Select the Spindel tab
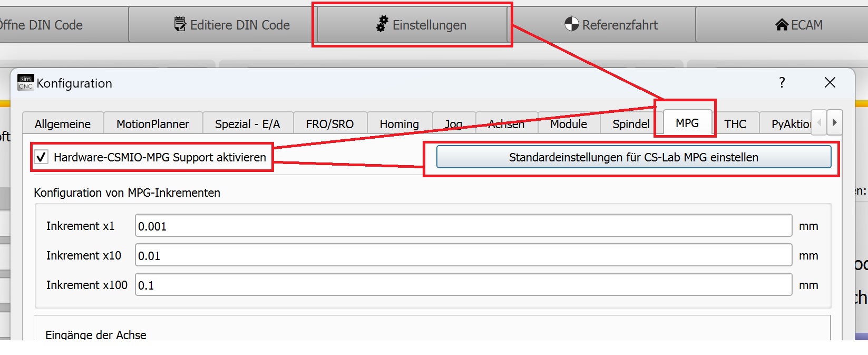Viewport: 868px width, 355px height. pos(630,124)
